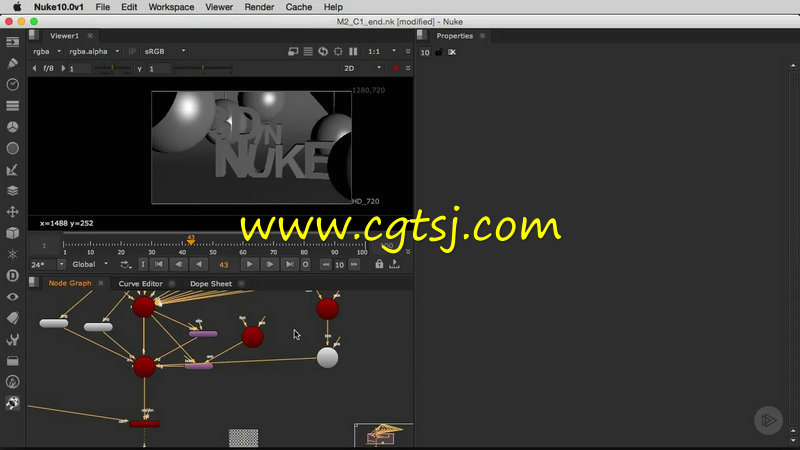The height and width of the screenshot is (450, 800).
Task: Click the red paint stroke icon in viewer
Action: (x=395, y=68)
